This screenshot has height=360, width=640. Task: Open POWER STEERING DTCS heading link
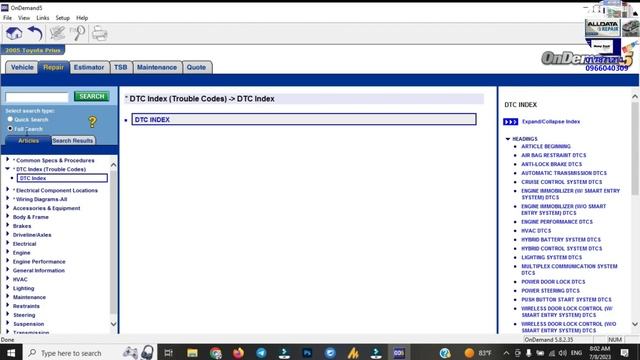(x=550, y=291)
